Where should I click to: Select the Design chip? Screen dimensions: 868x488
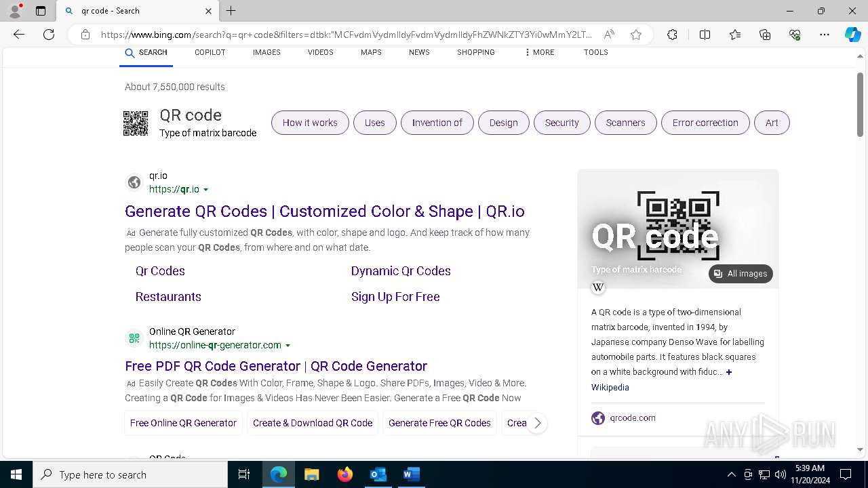point(503,123)
